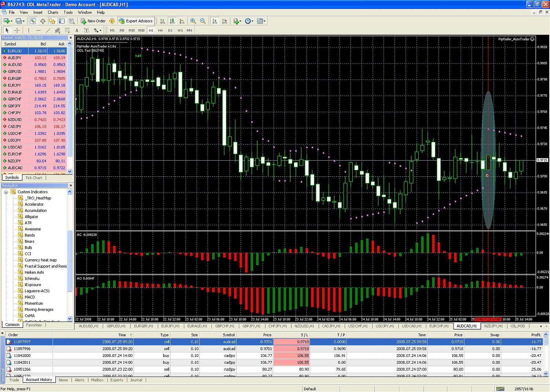The height and width of the screenshot is (392, 550).
Task: Toggle the Expert Advisors button
Action: pyautogui.click(x=135, y=21)
